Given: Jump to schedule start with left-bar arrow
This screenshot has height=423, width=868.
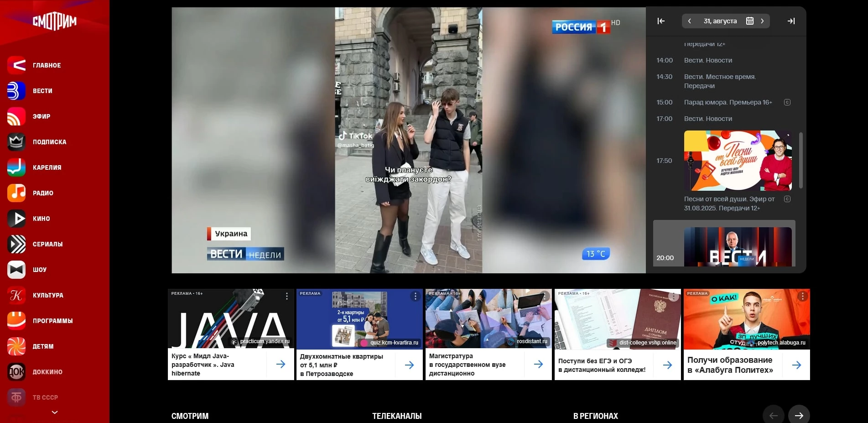Looking at the screenshot, I should [x=661, y=21].
